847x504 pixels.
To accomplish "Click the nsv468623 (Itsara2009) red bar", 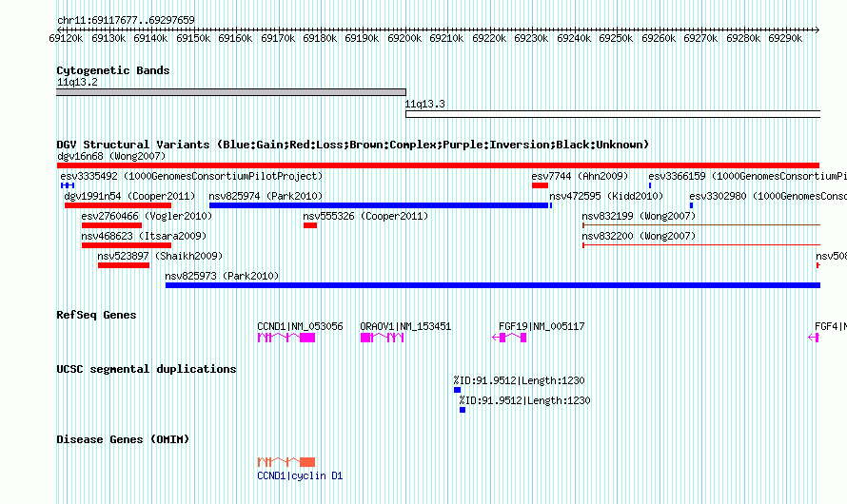I will click(x=127, y=245).
